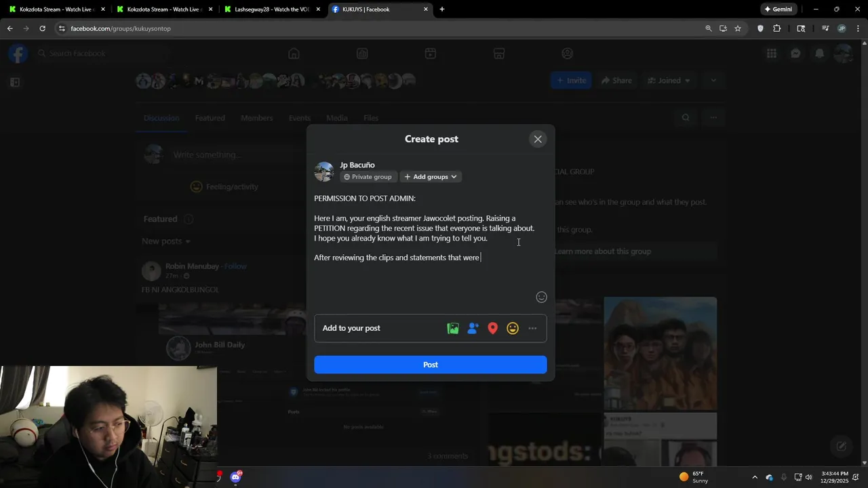This screenshot has width=868, height=488.
Task: Click Follow next to Robin Manubay
Action: (x=235, y=266)
